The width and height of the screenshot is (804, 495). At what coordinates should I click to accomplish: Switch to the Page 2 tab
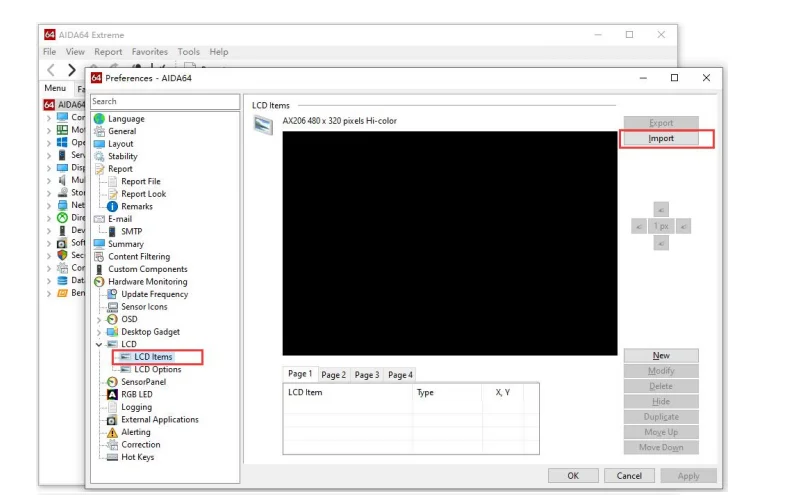pyautogui.click(x=333, y=375)
